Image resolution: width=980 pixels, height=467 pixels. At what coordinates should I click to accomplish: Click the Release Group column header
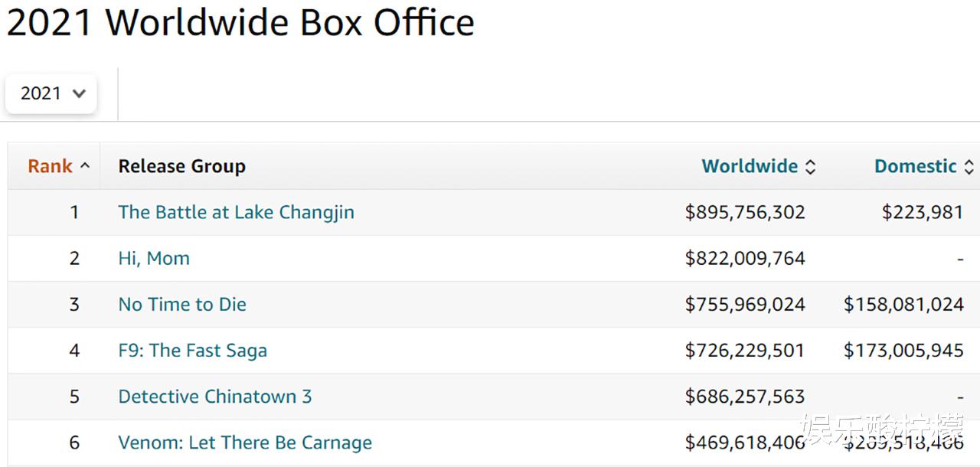click(x=181, y=166)
